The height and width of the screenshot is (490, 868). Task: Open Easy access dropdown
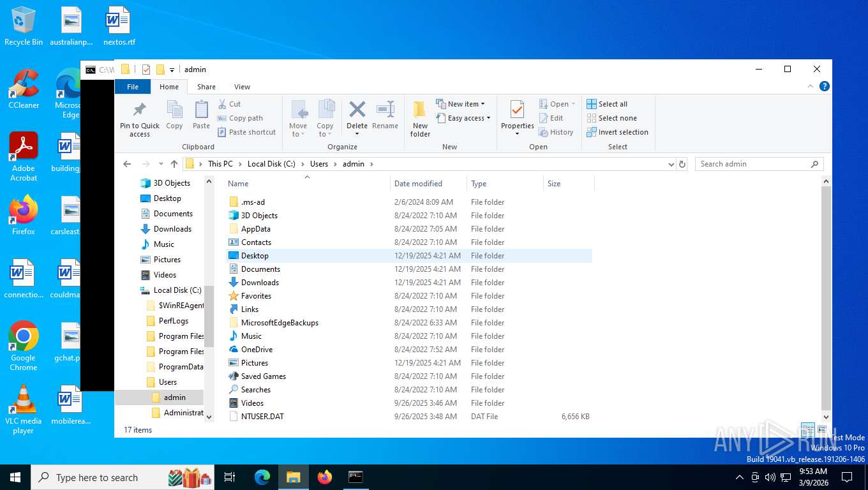click(463, 118)
